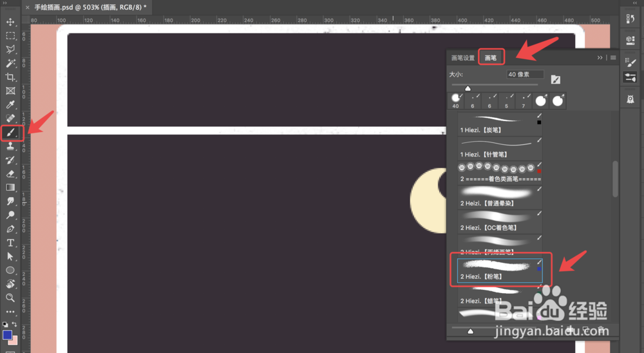
Task: Choose the 着色类画笔 divider brush
Action: point(500,173)
